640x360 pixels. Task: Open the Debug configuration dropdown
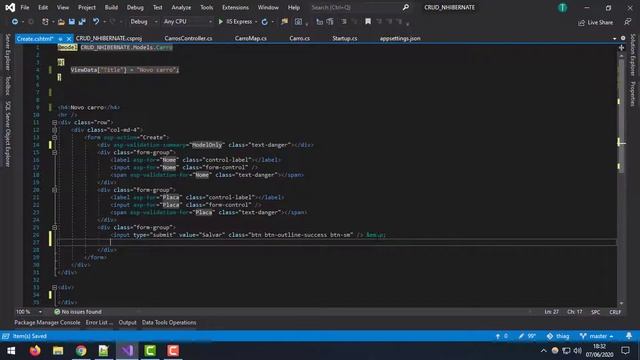click(144, 22)
